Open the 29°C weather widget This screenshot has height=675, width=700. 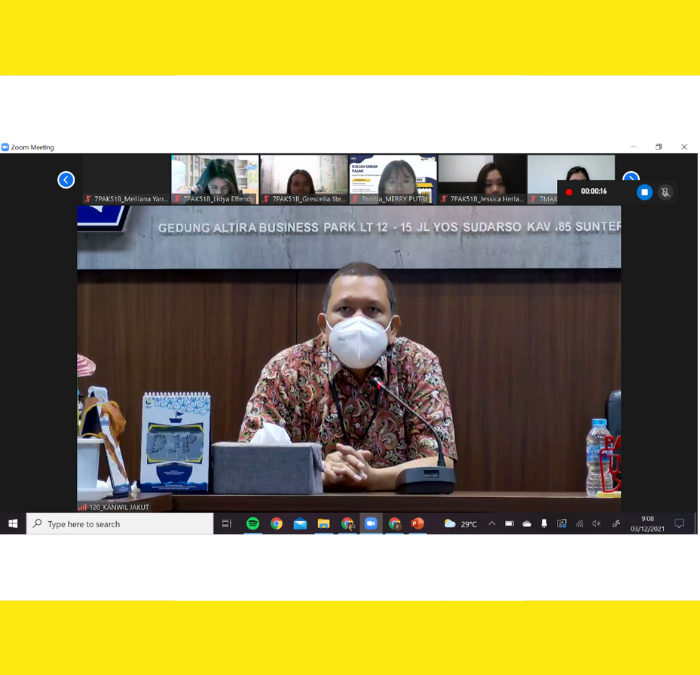point(461,524)
